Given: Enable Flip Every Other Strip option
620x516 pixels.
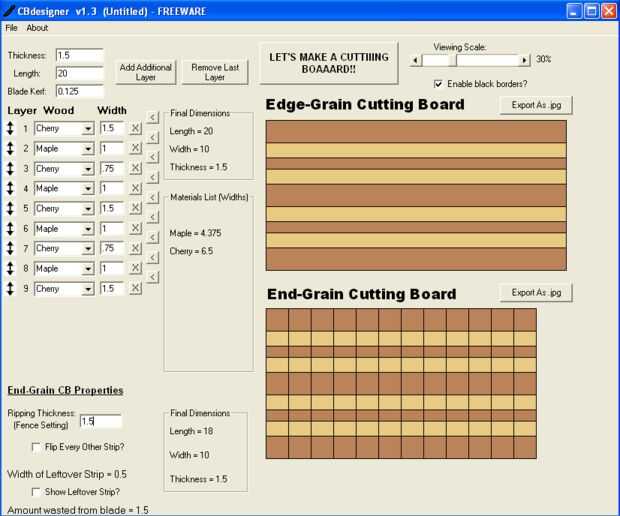Looking at the screenshot, I should point(36,447).
